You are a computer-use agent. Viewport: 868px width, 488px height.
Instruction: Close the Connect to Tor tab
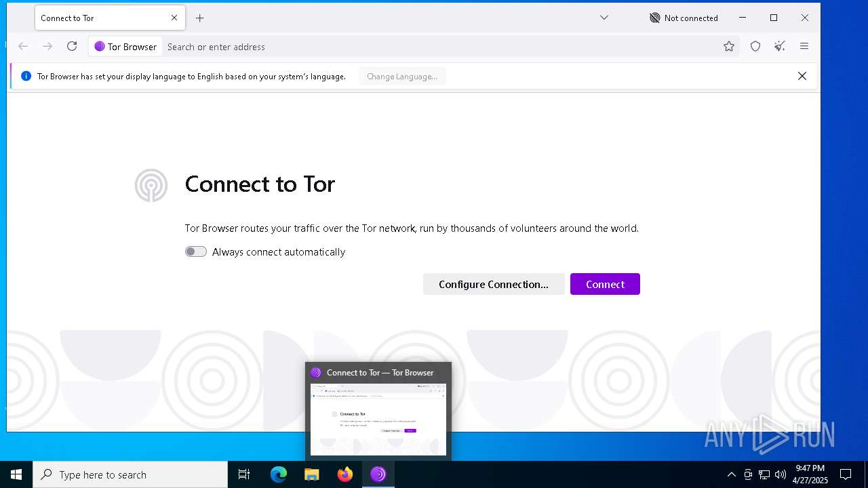pos(174,18)
